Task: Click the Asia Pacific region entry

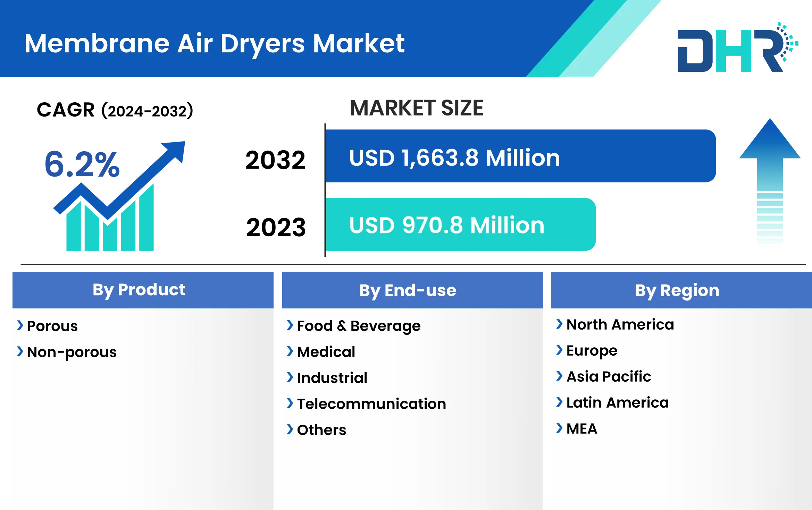Action: (x=609, y=376)
